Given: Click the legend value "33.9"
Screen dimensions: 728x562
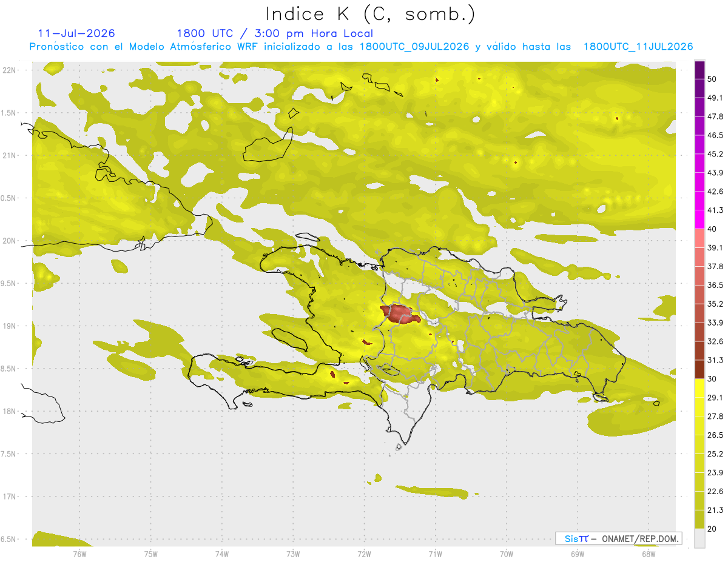Looking at the screenshot, I should click(716, 323).
